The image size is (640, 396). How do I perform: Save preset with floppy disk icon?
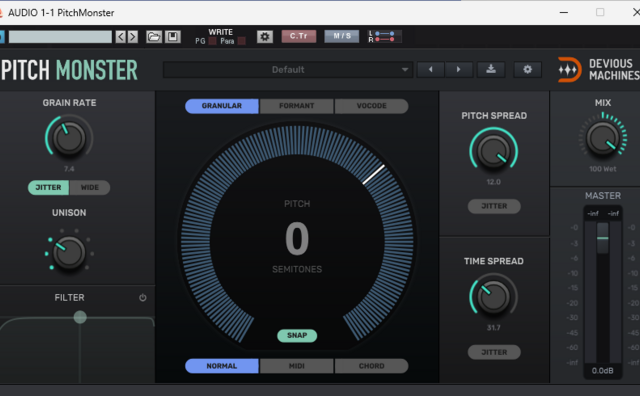(x=173, y=37)
